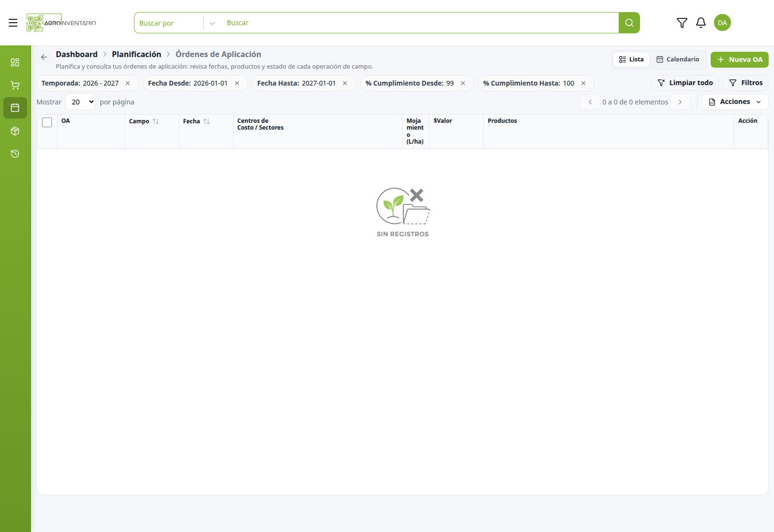Open the DA user avatar menu

click(722, 23)
